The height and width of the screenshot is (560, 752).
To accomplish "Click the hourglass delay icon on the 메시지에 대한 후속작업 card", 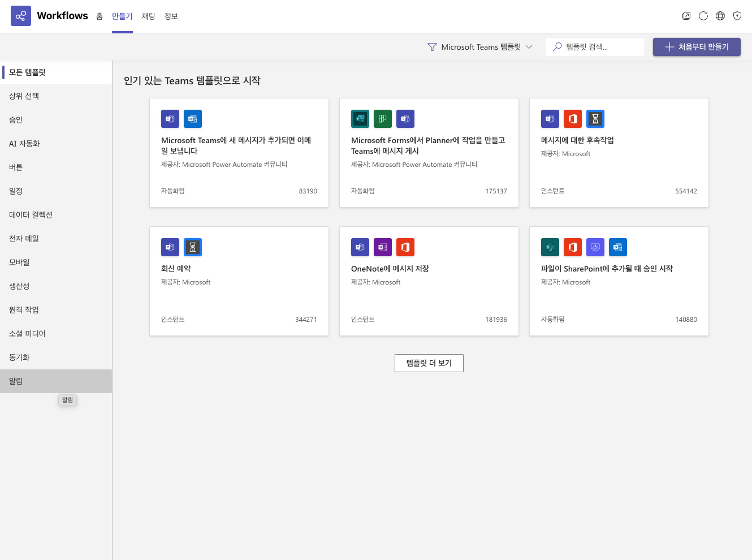I will tap(595, 119).
